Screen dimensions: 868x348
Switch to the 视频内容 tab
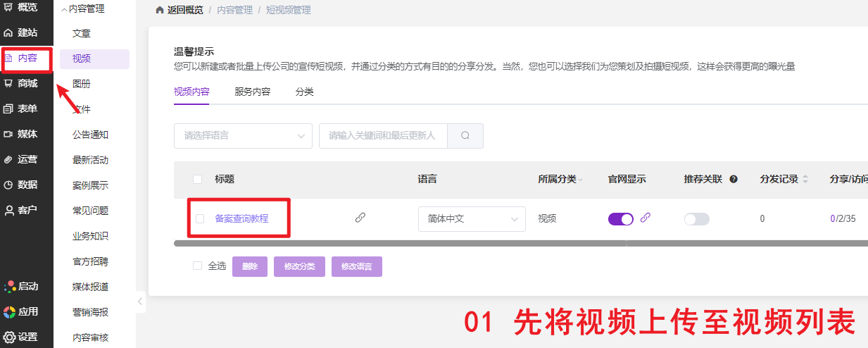(x=191, y=92)
